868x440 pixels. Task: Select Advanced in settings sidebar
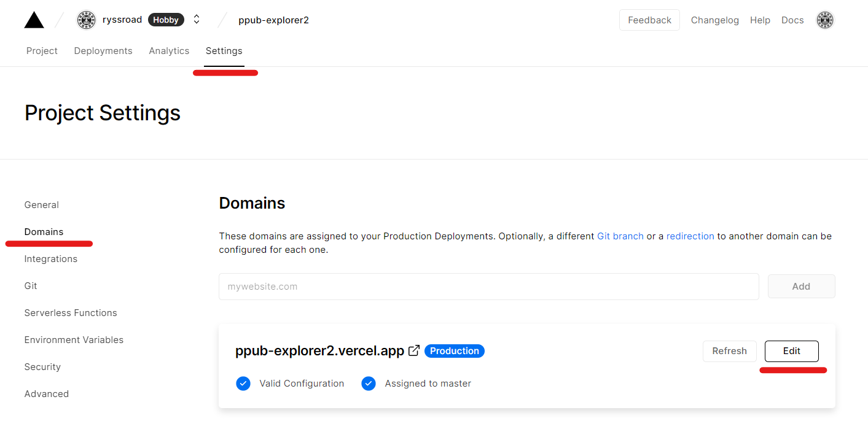coord(47,394)
